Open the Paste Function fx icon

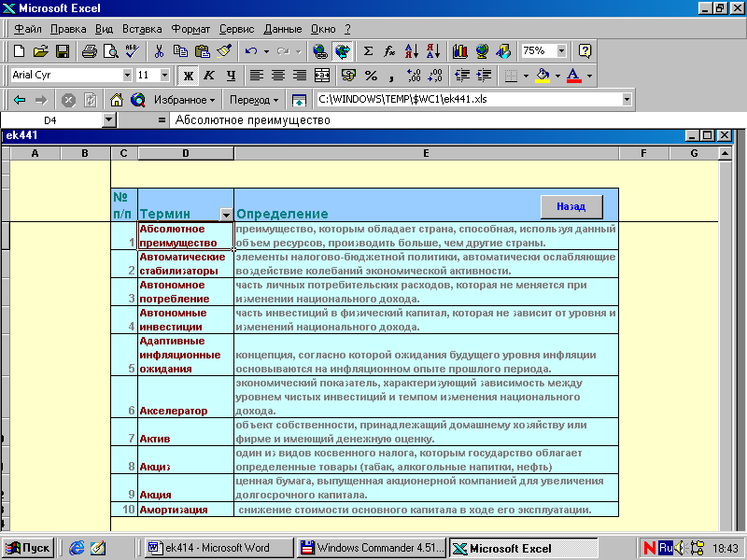click(x=389, y=51)
